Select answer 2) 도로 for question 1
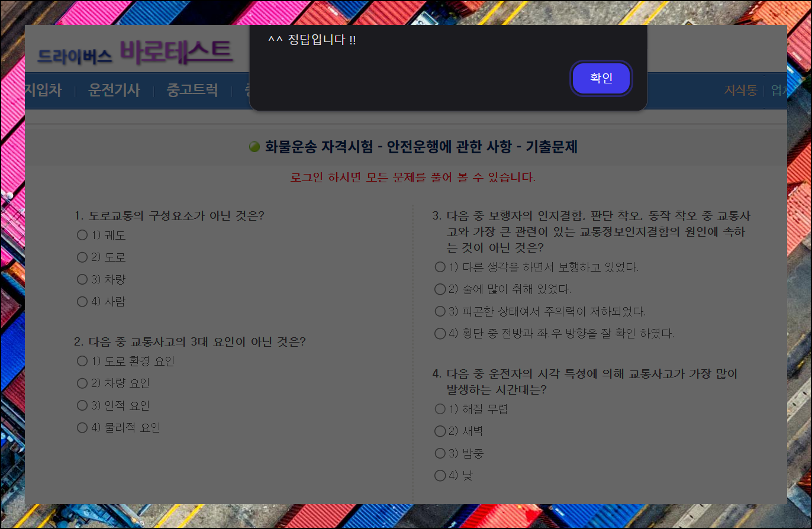Screen dimensions: 812x529 pos(82,257)
